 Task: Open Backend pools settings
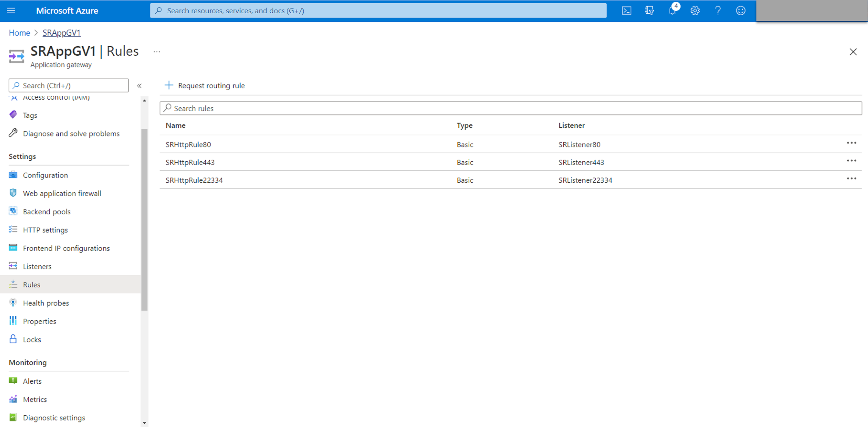(46, 211)
